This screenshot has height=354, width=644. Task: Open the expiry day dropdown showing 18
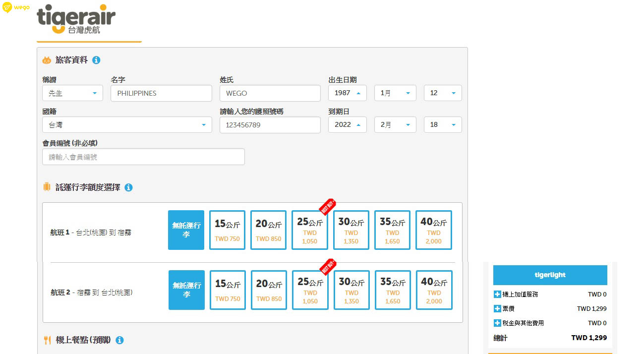coord(443,125)
